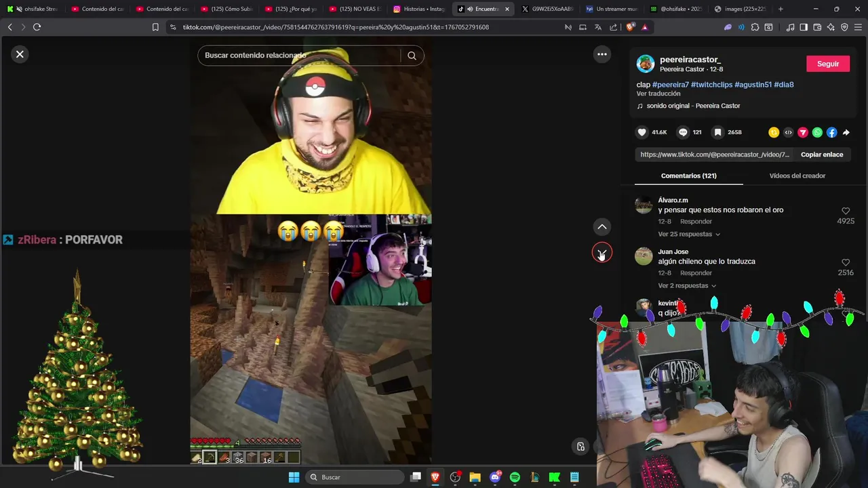Click the #dia8 hashtag
868x488 pixels.
click(x=784, y=85)
